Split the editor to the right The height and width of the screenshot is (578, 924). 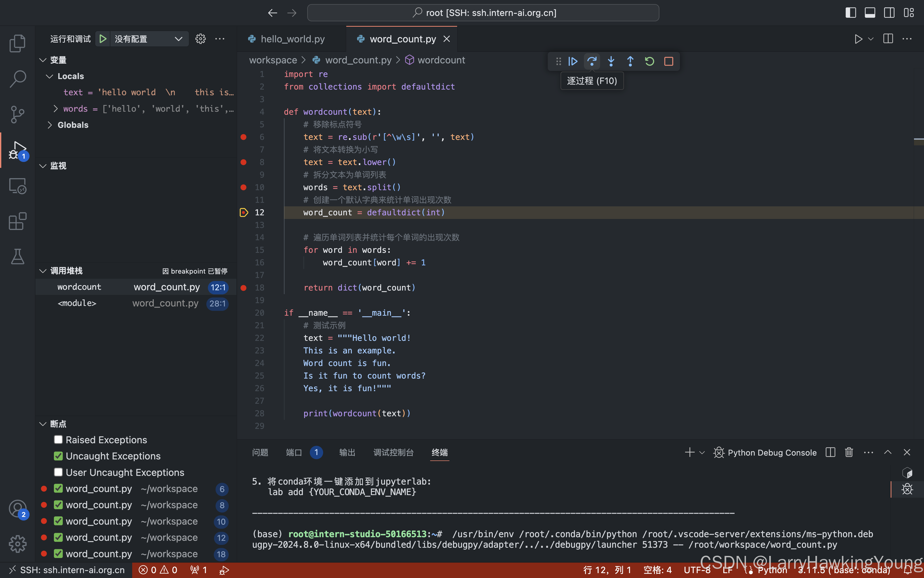(888, 38)
